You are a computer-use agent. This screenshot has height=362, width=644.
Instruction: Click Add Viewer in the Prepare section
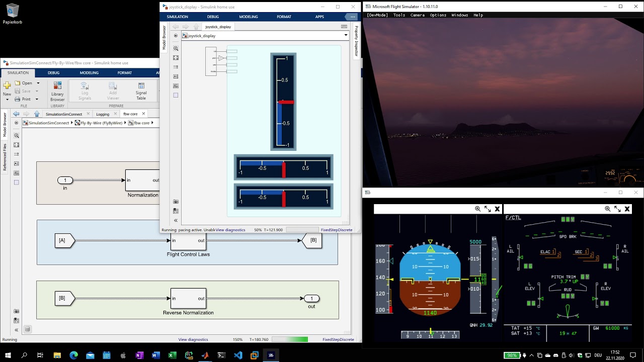point(113,91)
